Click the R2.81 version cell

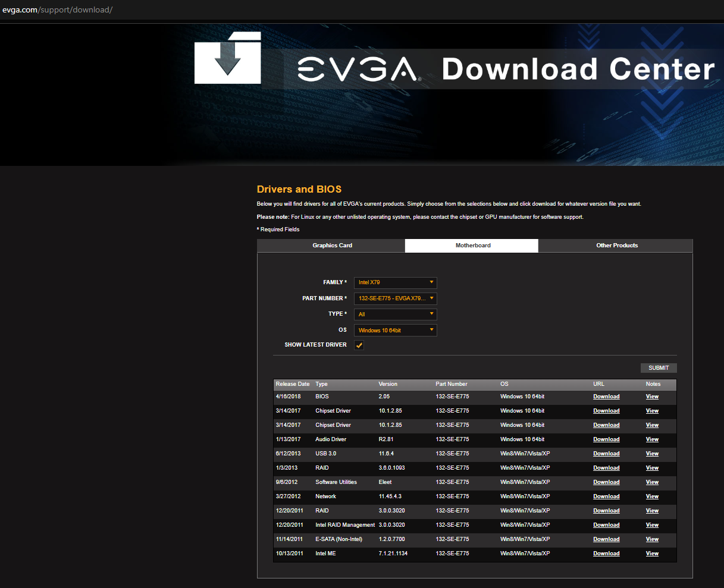[x=386, y=439]
